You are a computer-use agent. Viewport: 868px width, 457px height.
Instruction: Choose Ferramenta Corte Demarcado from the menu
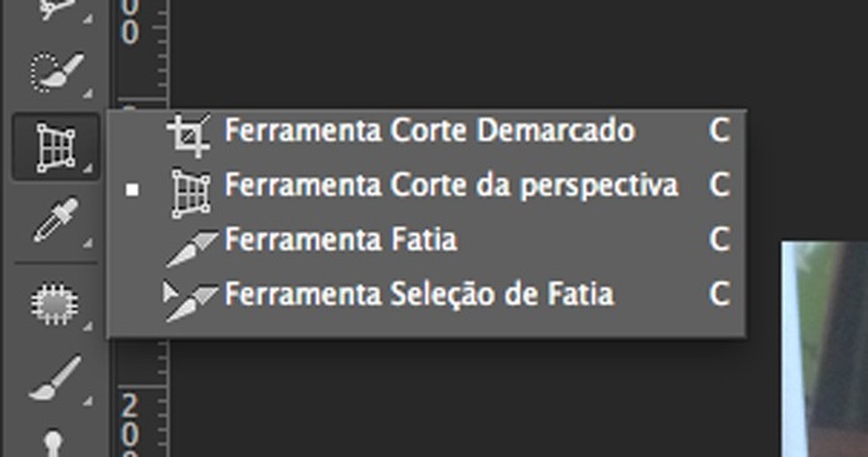tap(429, 131)
